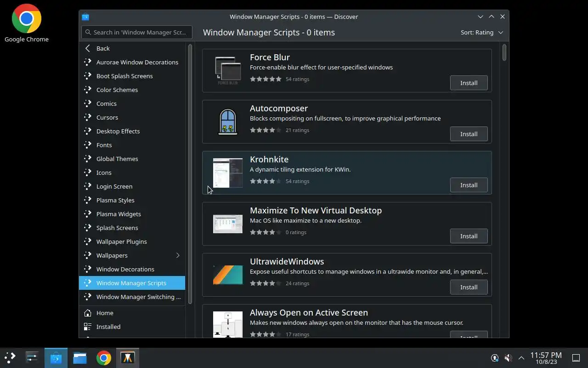
Task: Select Desktop Effects category
Action: [132, 131]
